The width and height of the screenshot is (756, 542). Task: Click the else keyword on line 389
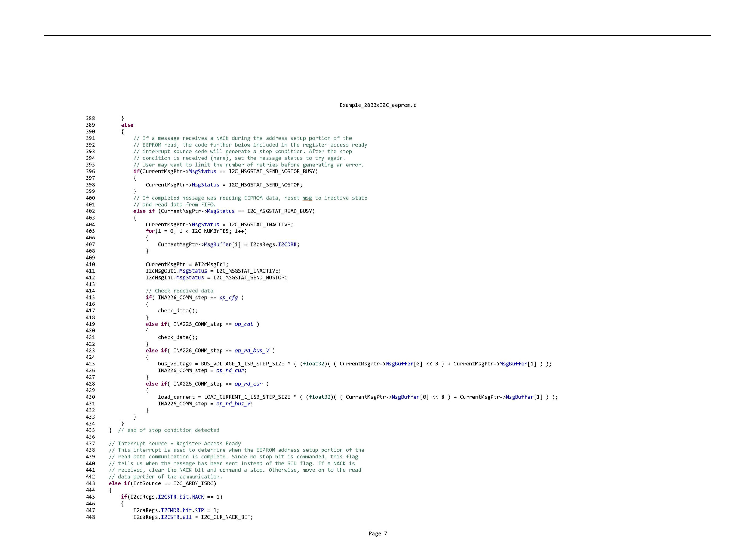(127, 125)
